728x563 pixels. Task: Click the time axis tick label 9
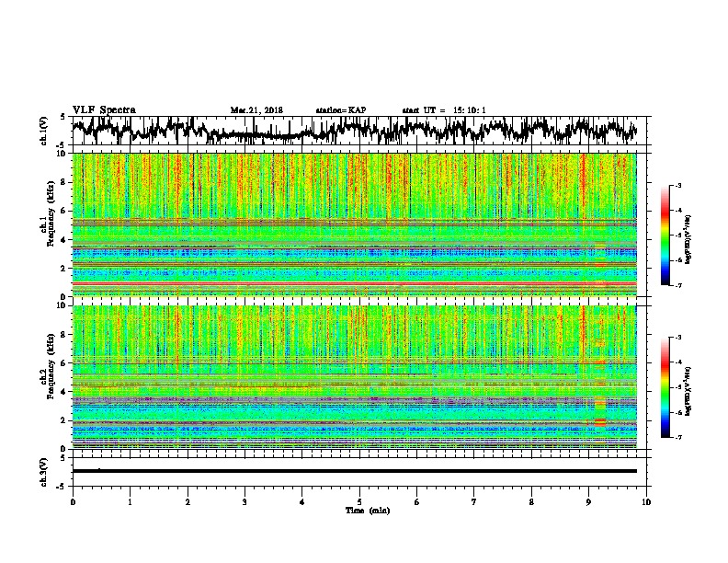588,502
